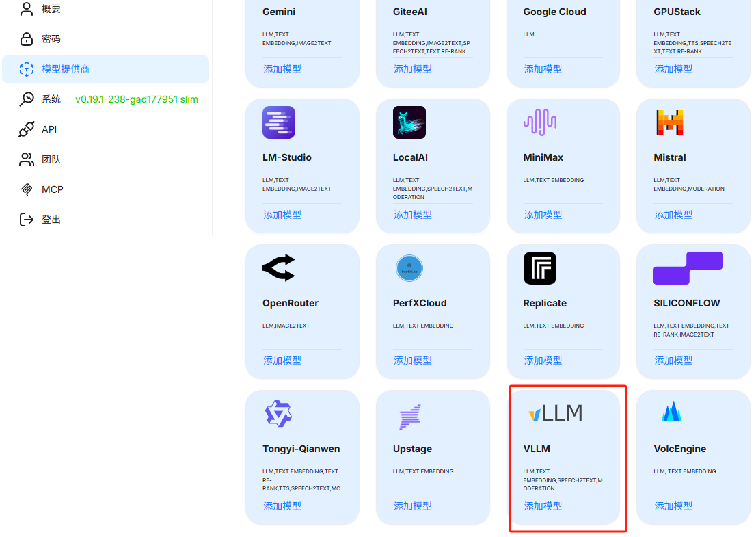Click the LocalAI title text
The width and height of the screenshot is (756, 537).
click(410, 157)
